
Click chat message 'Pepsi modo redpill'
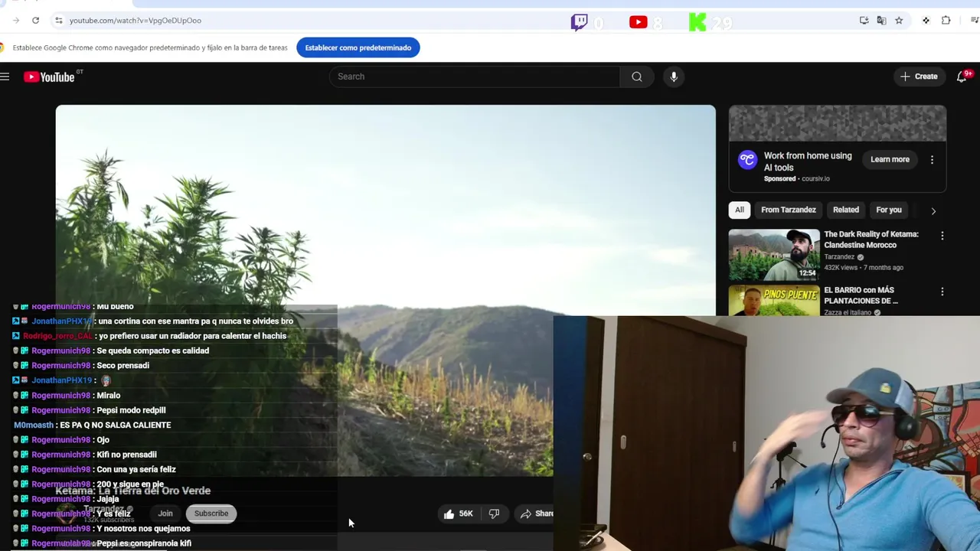coord(131,410)
